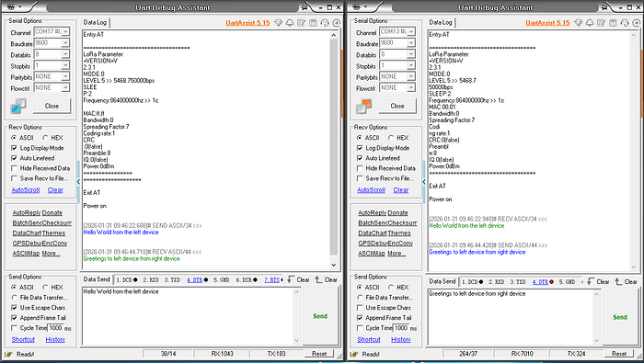The height and width of the screenshot is (363, 644).
Task: Enable Cycle Time checkbox in the left window
Action: pos(15,328)
